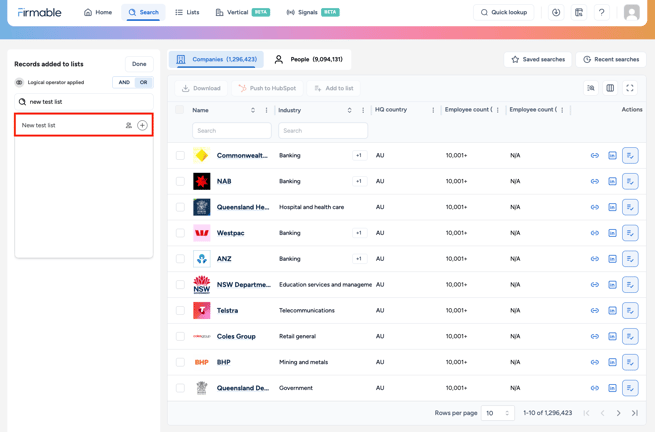Open website link icon for Commonwealth row
The height and width of the screenshot is (432, 655).
(594, 155)
